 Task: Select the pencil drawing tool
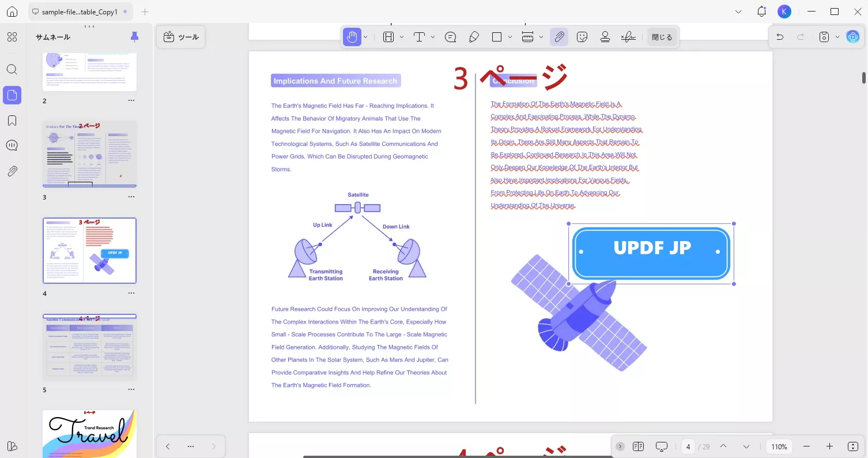[x=474, y=37]
